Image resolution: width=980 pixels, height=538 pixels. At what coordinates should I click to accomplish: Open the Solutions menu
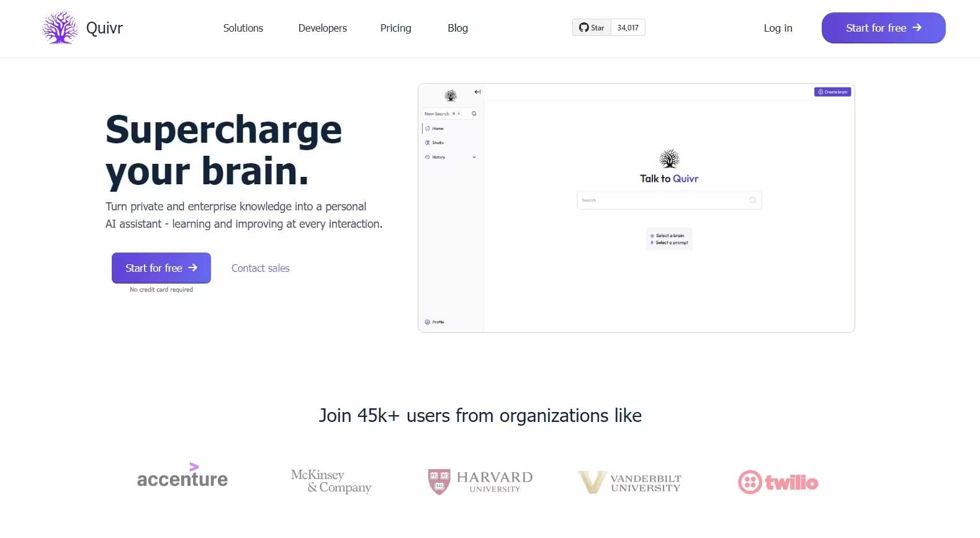tap(243, 28)
